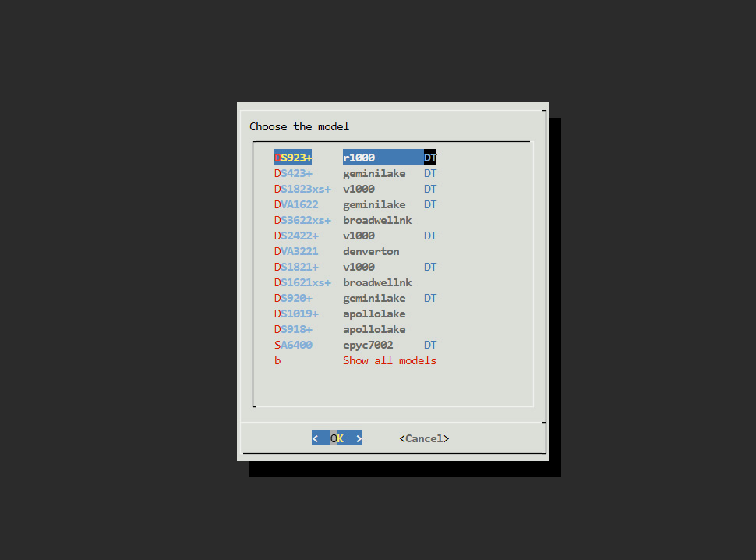Select the DS1621xs+ model
The width and height of the screenshot is (756, 560).
coord(302,282)
